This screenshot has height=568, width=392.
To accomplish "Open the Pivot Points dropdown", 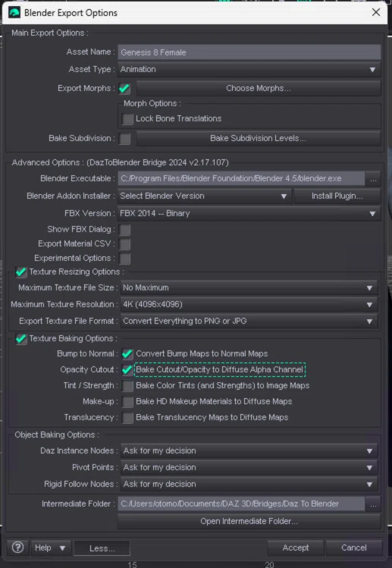I will 249,468.
